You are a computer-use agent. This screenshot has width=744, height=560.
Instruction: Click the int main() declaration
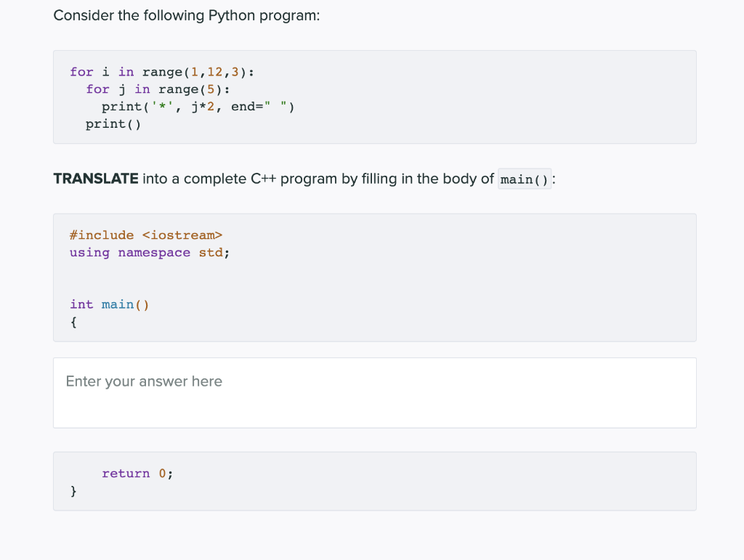point(109,304)
